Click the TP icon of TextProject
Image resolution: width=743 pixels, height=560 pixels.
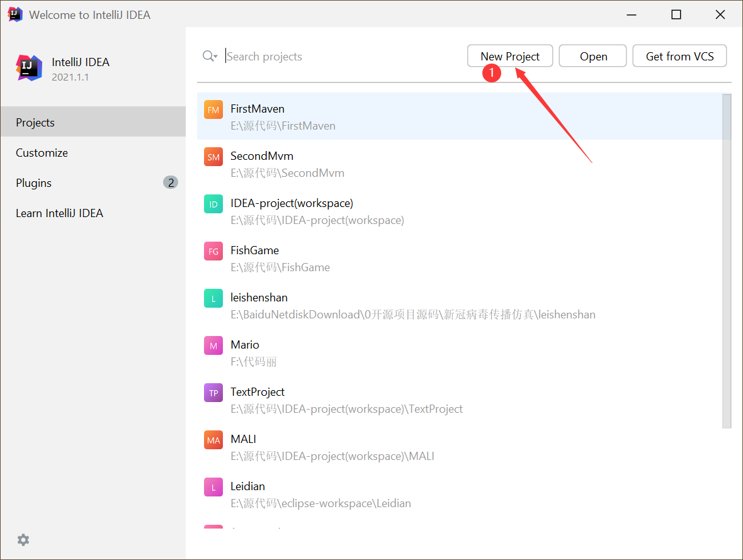[213, 393]
